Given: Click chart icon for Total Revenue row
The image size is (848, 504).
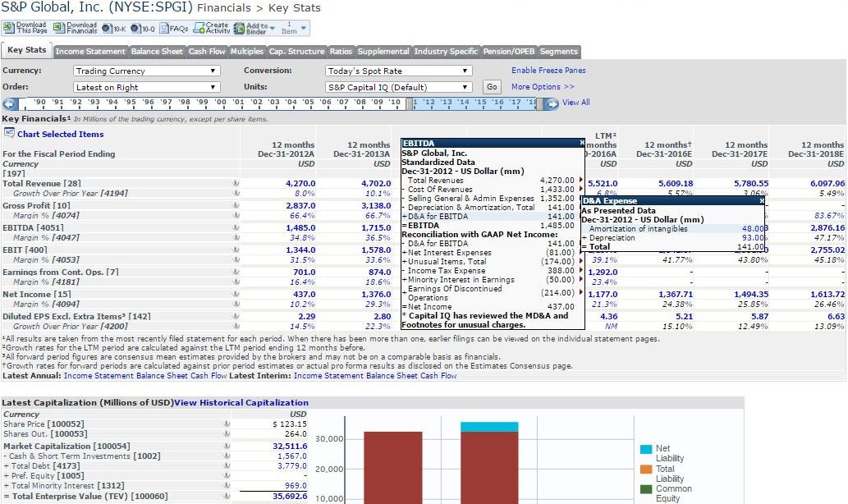Looking at the screenshot, I should (x=236, y=183).
